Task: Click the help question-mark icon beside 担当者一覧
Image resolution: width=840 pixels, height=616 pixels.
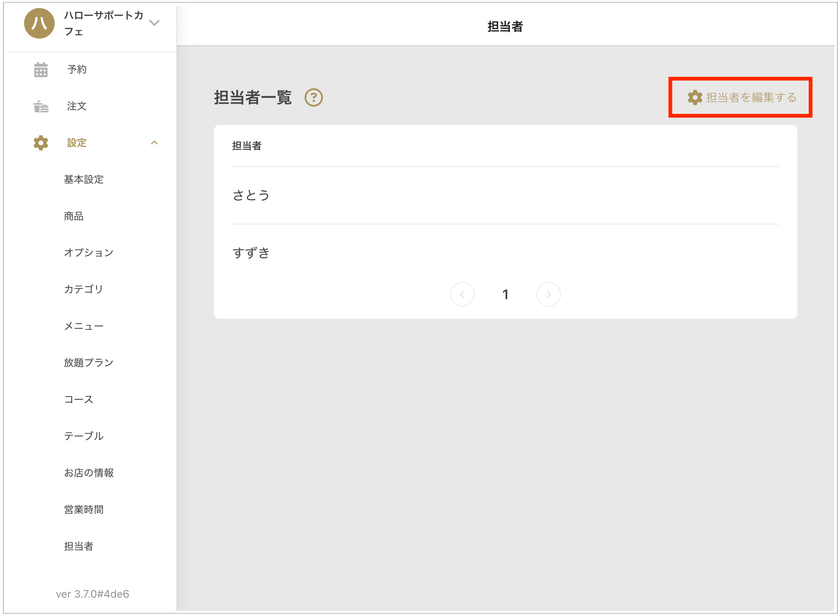Action: [314, 97]
